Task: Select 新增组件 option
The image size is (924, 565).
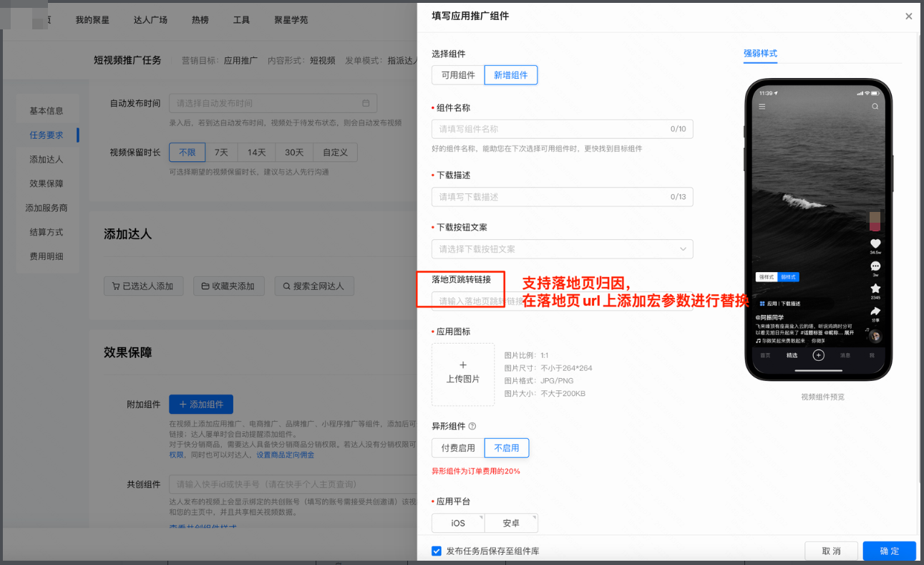Action: (x=511, y=75)
